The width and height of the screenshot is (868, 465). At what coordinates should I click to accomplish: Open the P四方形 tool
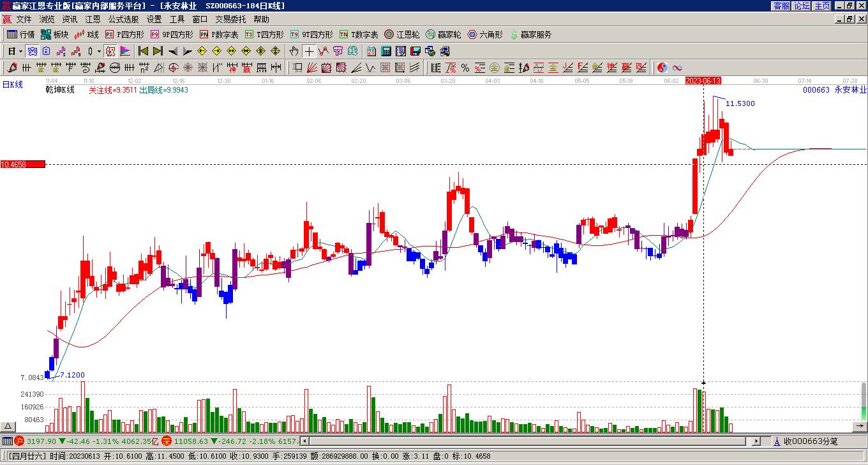[124, 34]
